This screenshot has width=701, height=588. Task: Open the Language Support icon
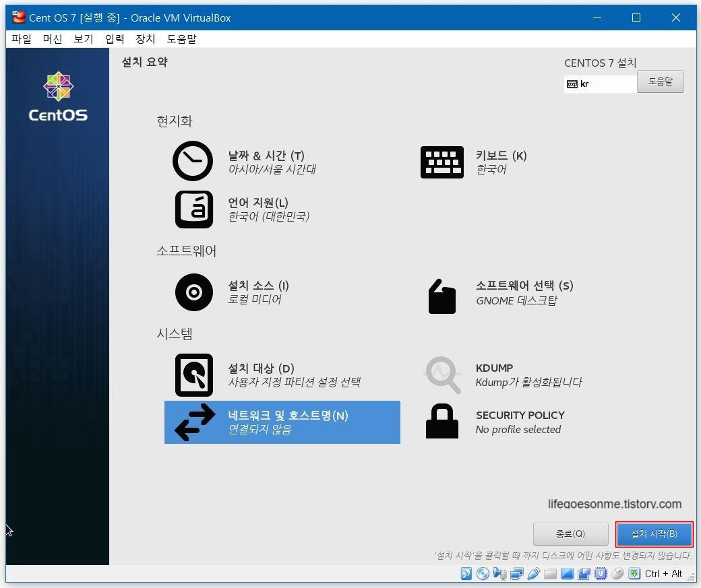coord(193,209)
